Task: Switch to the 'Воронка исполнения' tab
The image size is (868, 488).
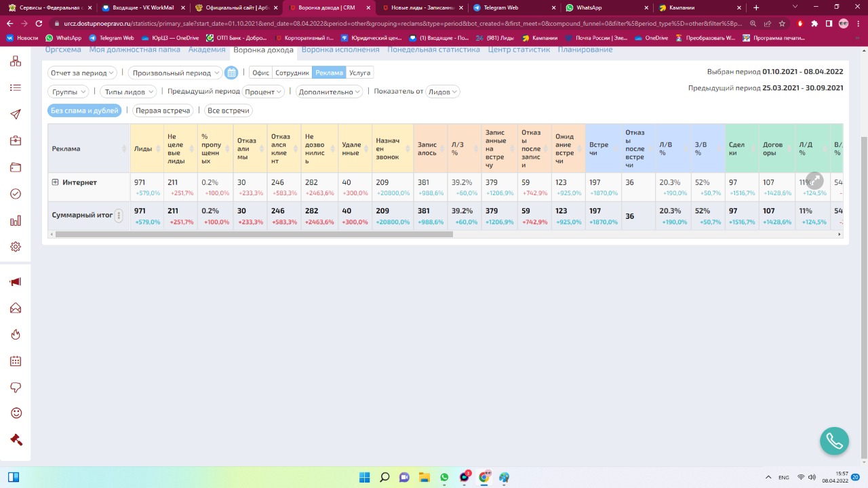Action: [x=340, y=49]
